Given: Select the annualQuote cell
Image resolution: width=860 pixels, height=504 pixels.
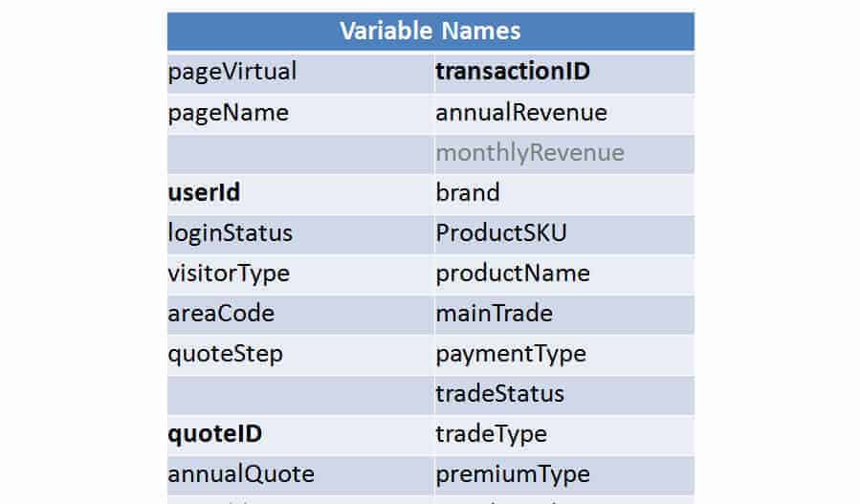Looking at the screenshot, I should pos(241,474).
